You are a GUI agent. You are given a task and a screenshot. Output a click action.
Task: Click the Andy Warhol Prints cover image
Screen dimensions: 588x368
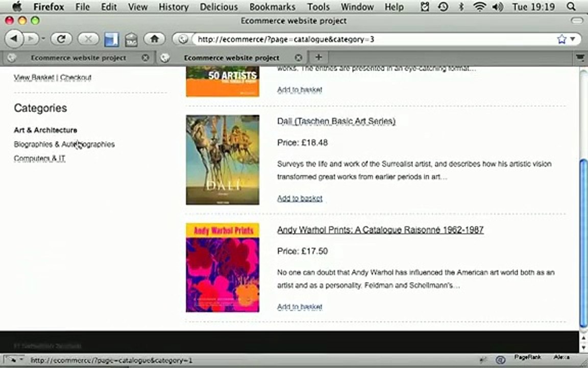[223, 268]
